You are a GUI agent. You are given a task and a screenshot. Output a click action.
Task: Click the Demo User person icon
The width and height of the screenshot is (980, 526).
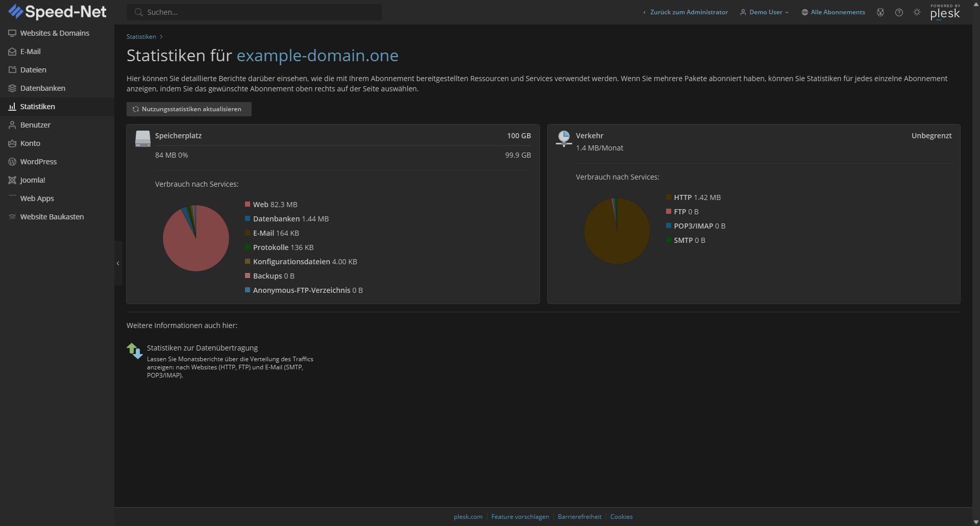743,12
